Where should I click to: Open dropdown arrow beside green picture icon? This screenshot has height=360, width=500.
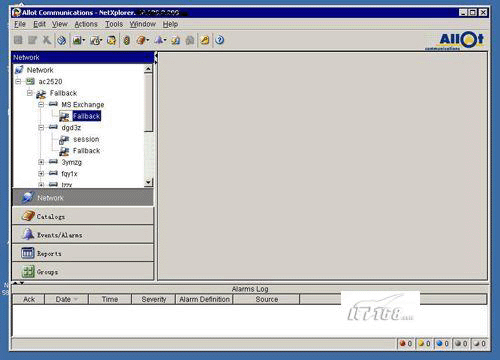pyautogui.click(x=84, y=40)
